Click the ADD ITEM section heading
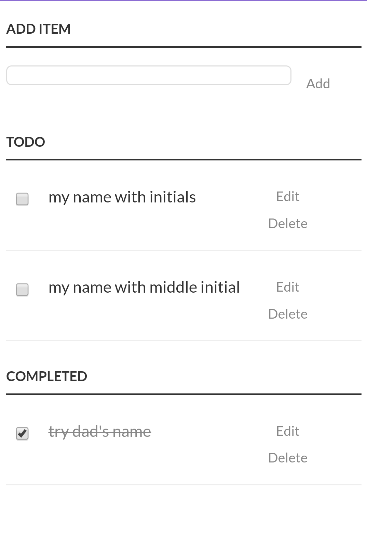 coord(38,29)
